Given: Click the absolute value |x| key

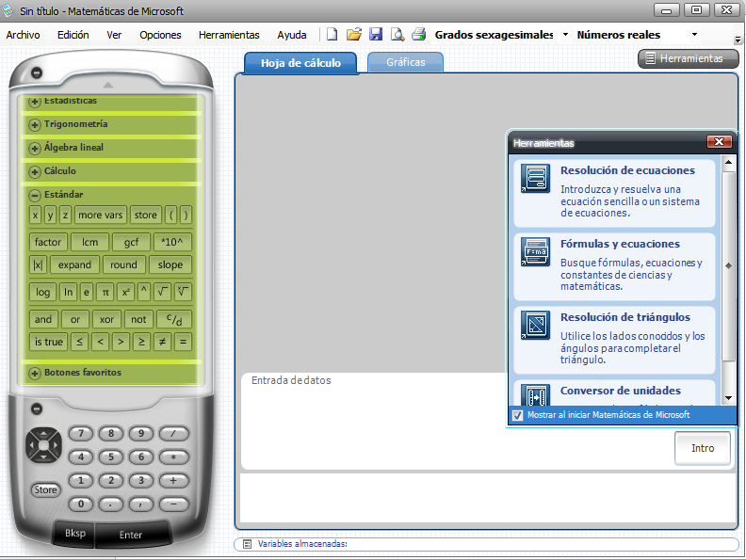Looking at the screenshot, I should click(38, 264).
